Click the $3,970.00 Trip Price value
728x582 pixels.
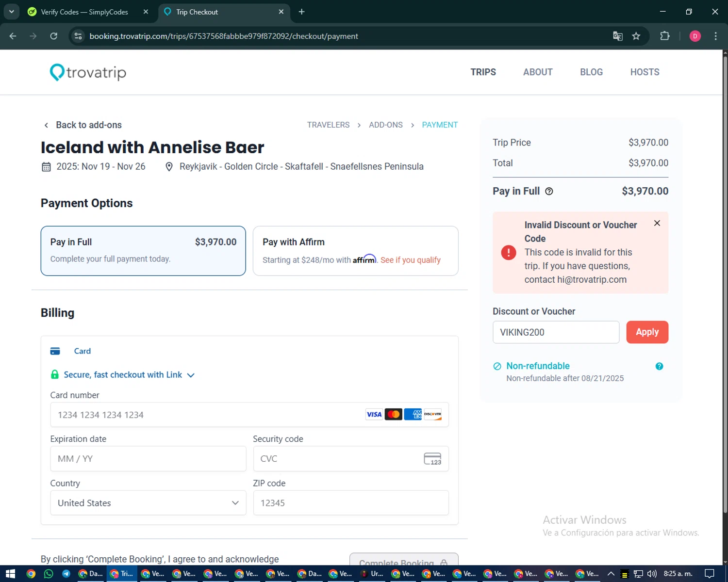(648, 143)
